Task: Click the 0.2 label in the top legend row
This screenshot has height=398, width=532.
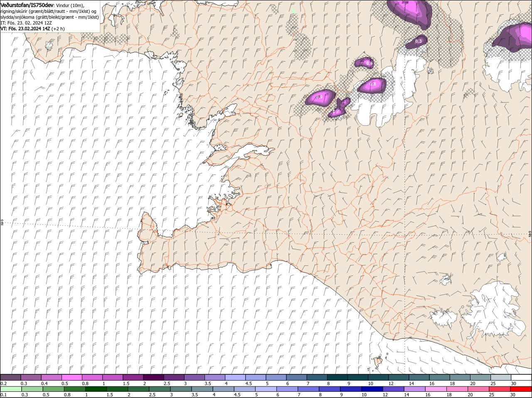Action: [3, 383]
